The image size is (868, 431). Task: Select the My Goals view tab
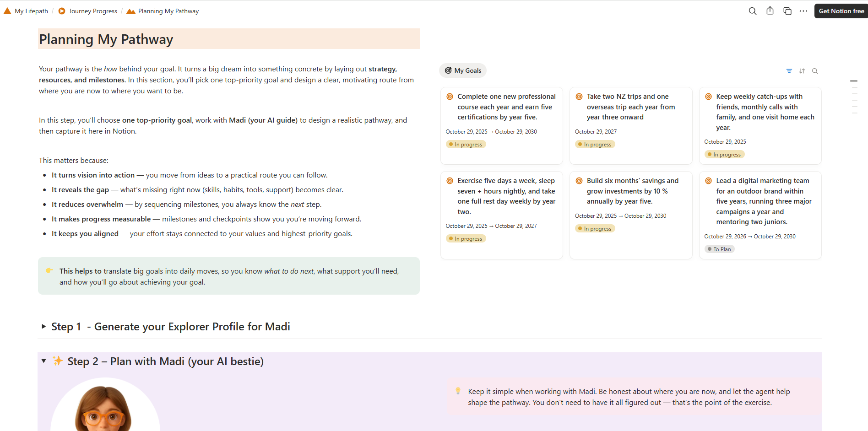tap(463, 70)
